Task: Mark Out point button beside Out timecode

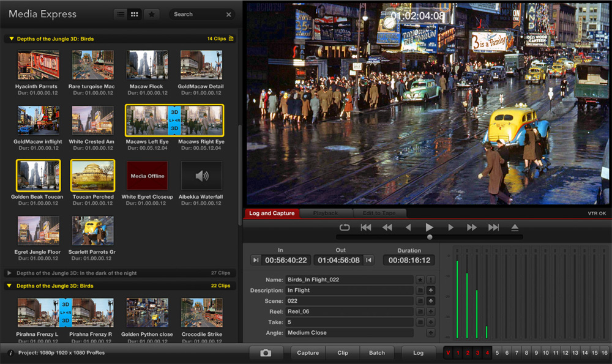Action: (368, 261)
